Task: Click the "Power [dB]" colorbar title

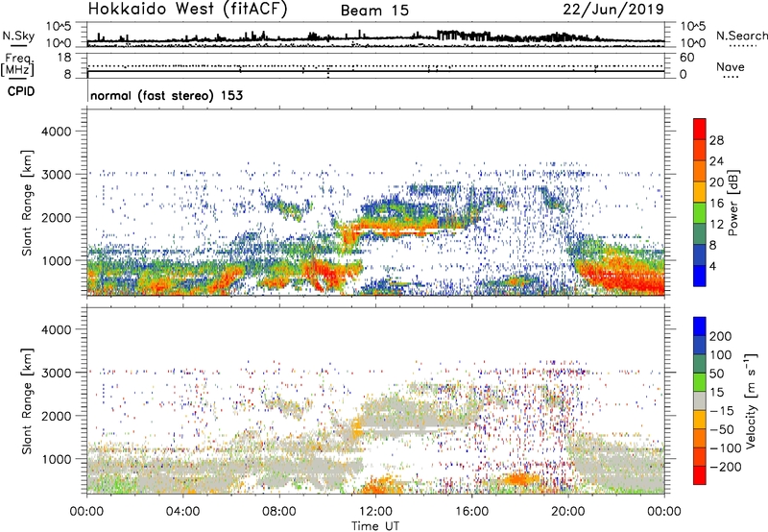Action: pyautogui.click(x=733, y=203)
